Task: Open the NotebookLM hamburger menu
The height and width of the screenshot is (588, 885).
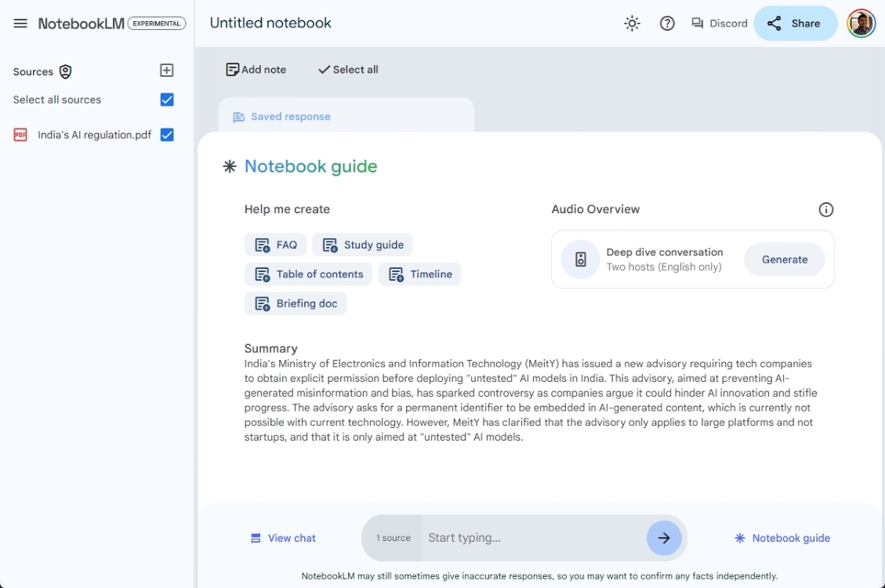Action: (20, 23)
